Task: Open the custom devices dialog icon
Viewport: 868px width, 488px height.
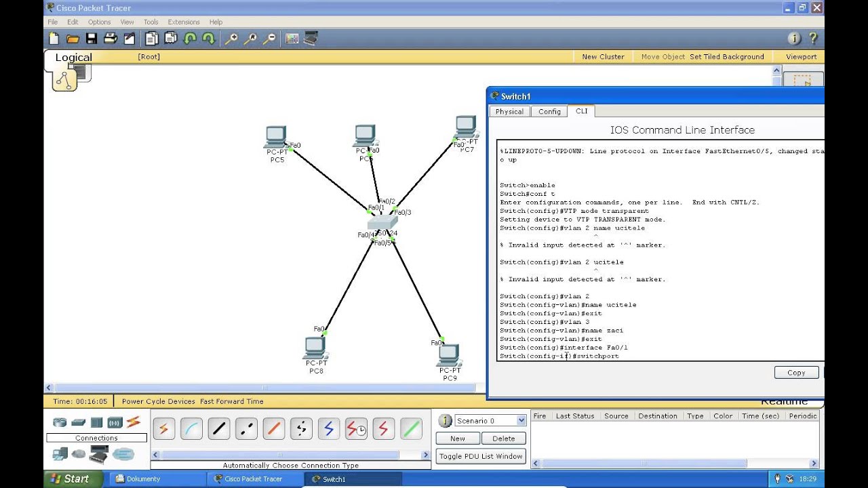Action: click(x=311, y=39)
